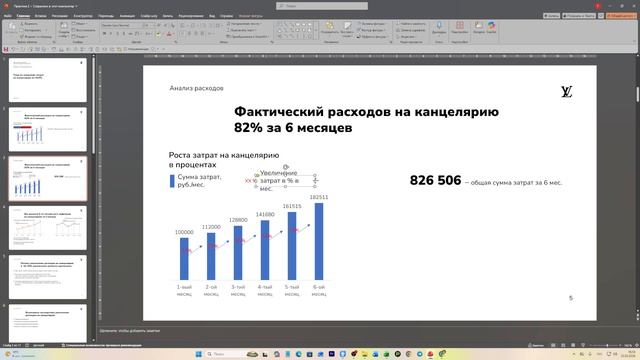This screenshot has width=640, height=360.
Task: Select the fourth slide thumbnail with two charts
Action: [x=48, y=228]
